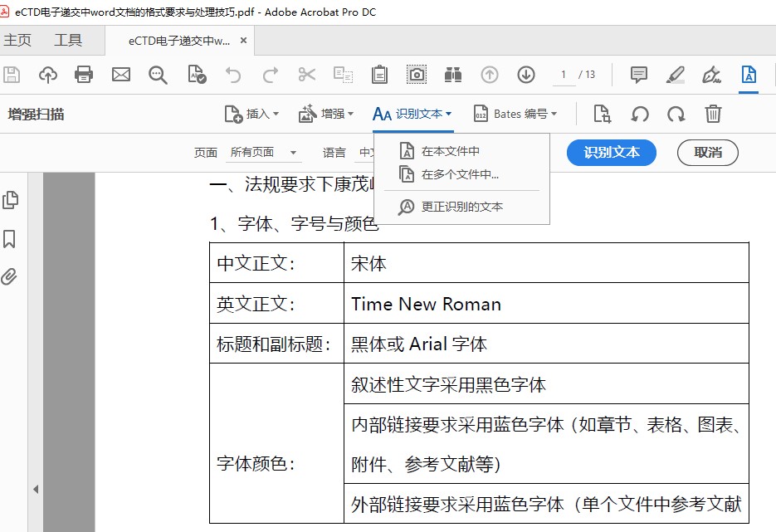The image size is (776, 532).
Task: Open the search magnifier tool
Action: 158,75
